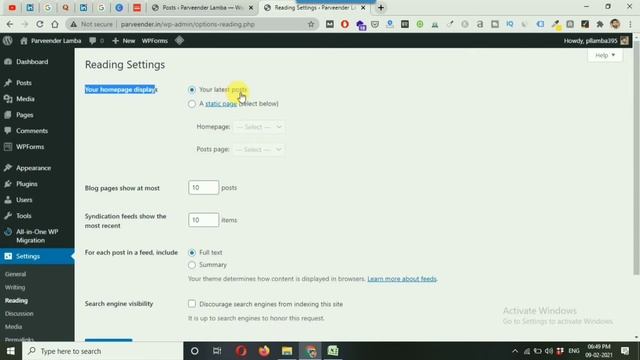Go to browser home page icon
Viewport: 640px width, 360px height.
pos(55,24)
